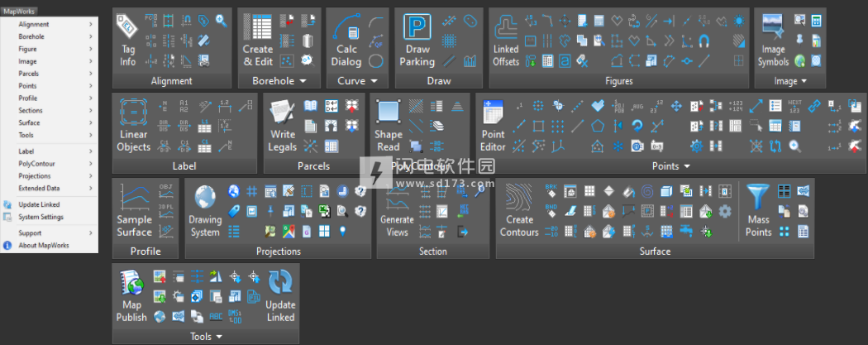Run the Write Legals parcels tool
Screen dimensions: 868x345
pos(283,126)
